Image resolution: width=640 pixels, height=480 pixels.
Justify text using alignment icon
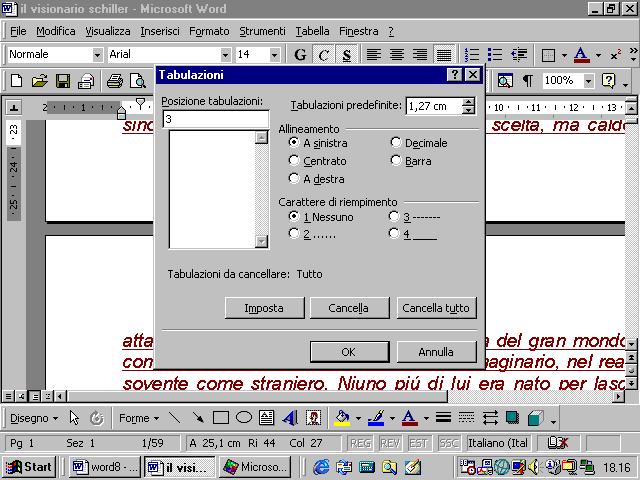(444, 54)
